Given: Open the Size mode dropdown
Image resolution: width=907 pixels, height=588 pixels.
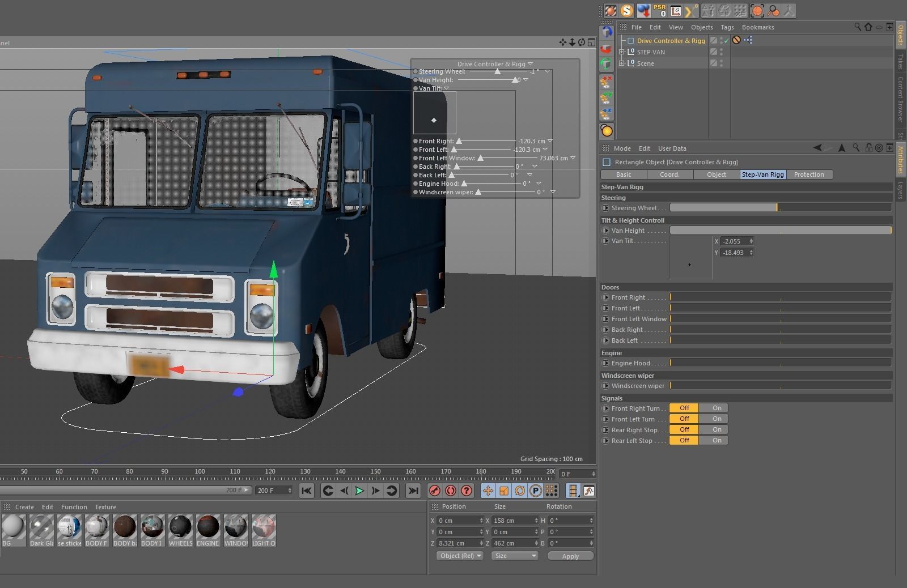Looking at the screenshot, I should coord(515,556).
